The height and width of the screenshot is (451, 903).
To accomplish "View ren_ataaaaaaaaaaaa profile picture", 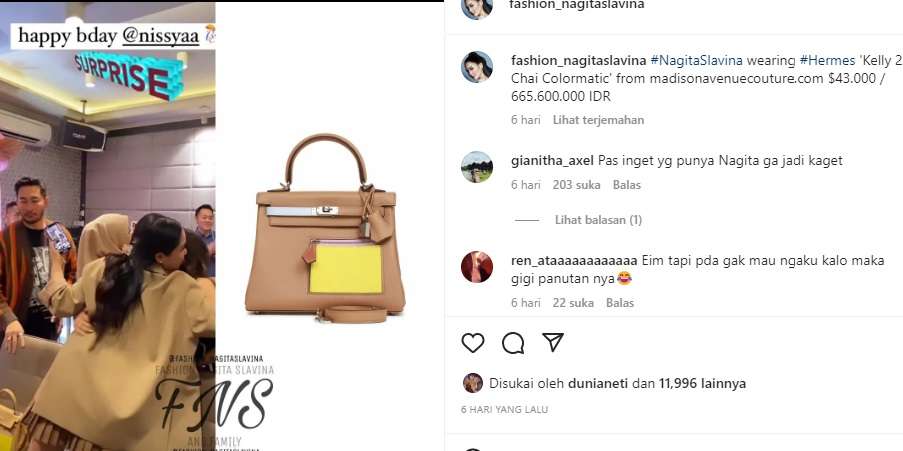I will coord(477,267).
